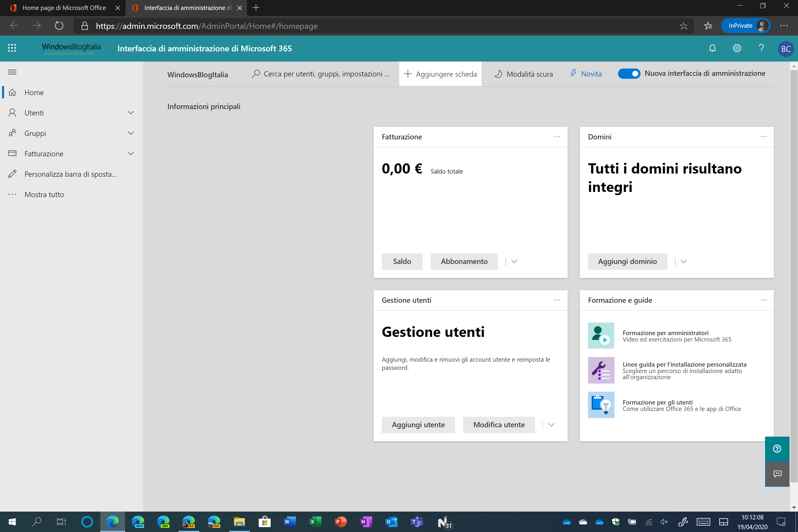Open a new browser tab

(256, 8)
